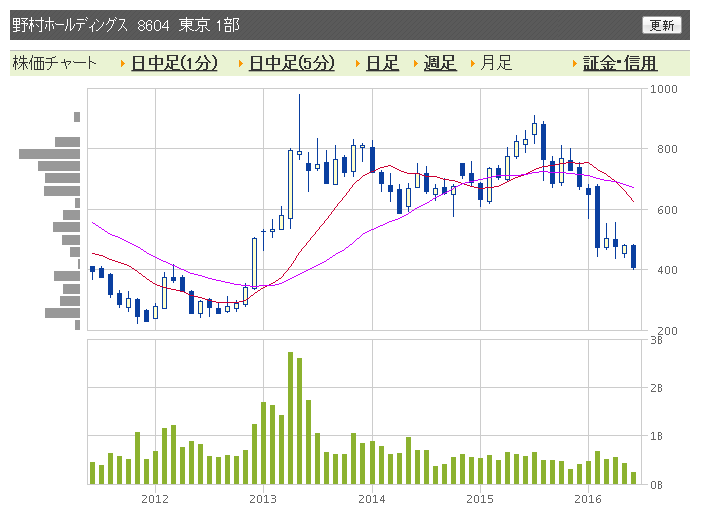This screenshot has height=529, width=701.
Task: Click the tallest green volume bar in 2013
Action: click(291, 418)
